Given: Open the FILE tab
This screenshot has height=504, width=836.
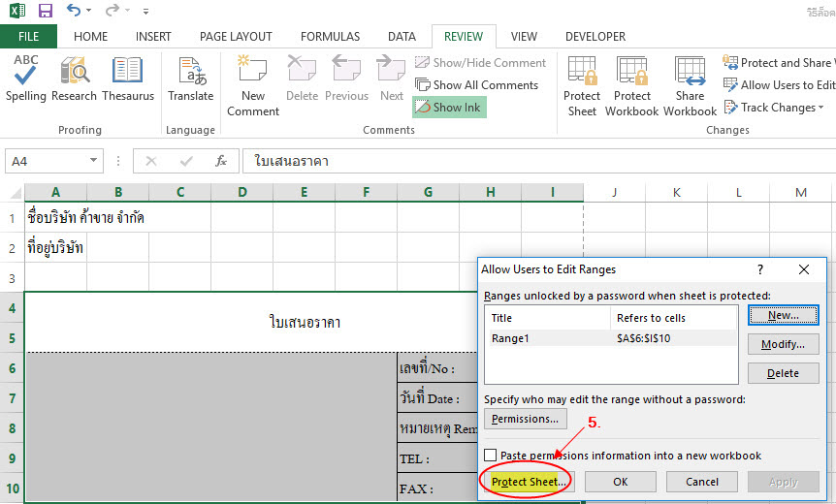Looking at the screenshot, I should point(28,36).
